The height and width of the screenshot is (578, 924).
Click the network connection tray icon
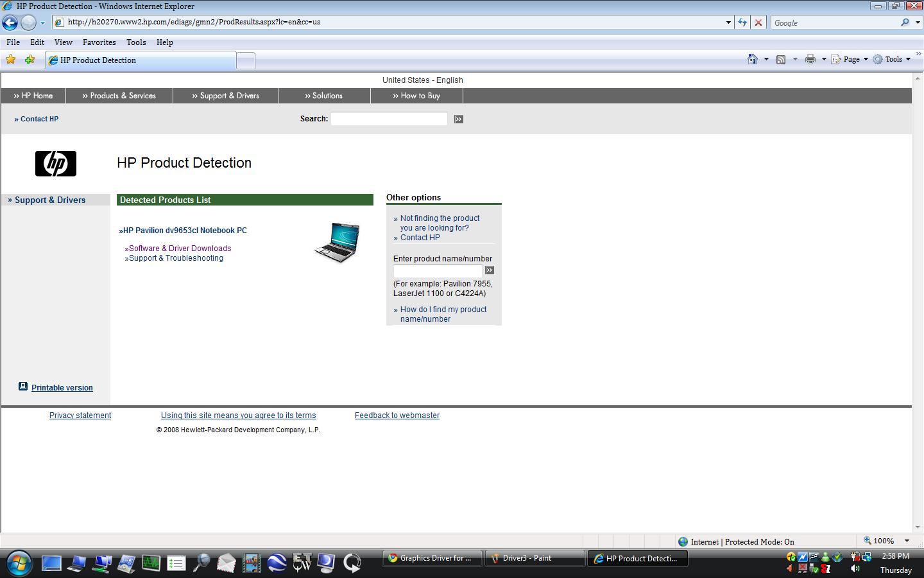[x=867, y=557]
